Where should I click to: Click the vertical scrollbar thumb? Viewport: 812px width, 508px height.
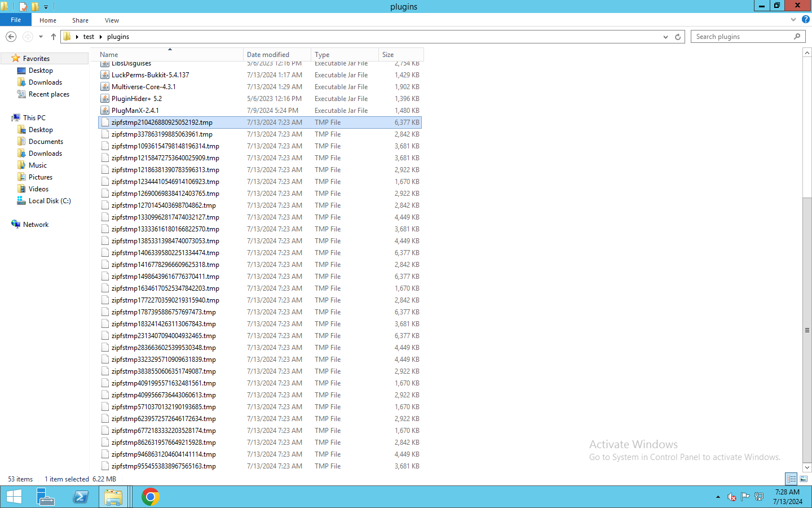[x=807, y=330]
